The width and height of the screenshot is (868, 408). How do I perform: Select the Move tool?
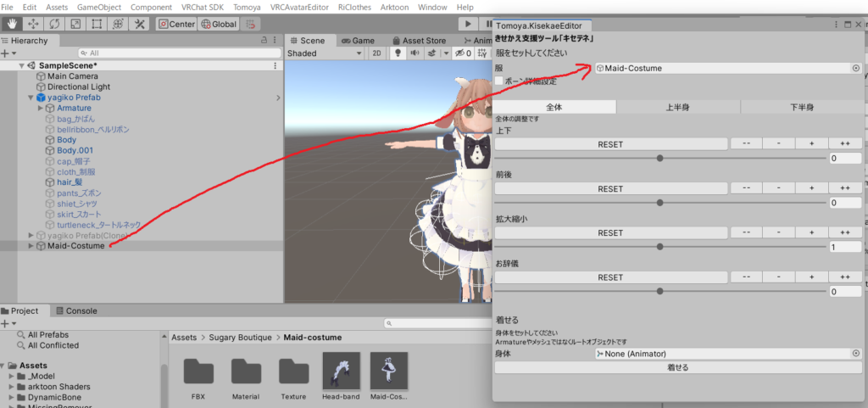click(33, 24)
